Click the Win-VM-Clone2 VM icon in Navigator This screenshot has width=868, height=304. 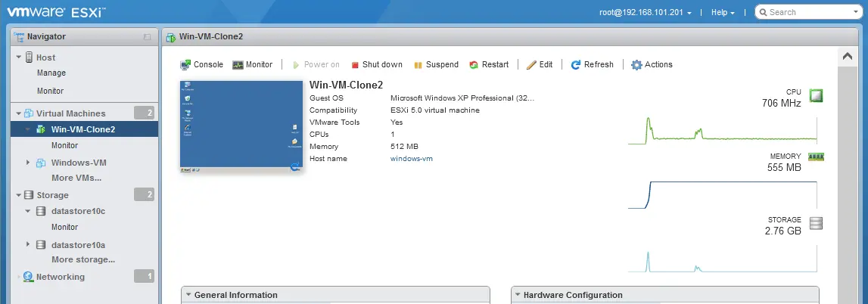[x=42, y=129]
